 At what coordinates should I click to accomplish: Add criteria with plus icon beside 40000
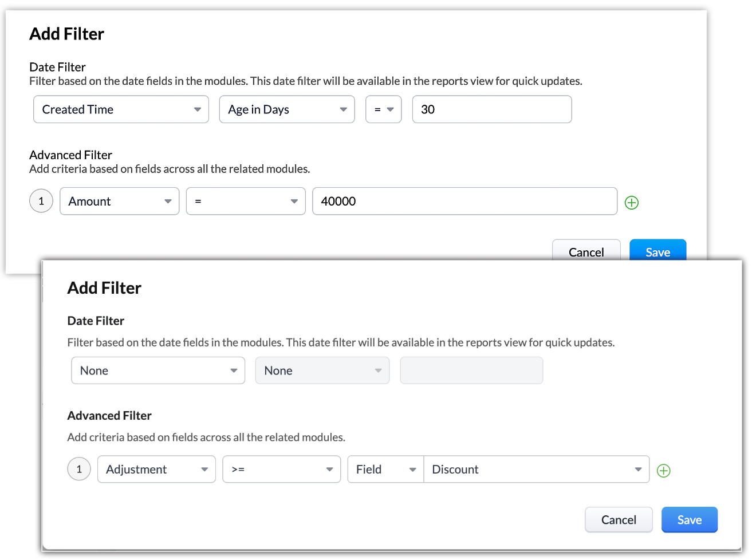pos(632,203)
